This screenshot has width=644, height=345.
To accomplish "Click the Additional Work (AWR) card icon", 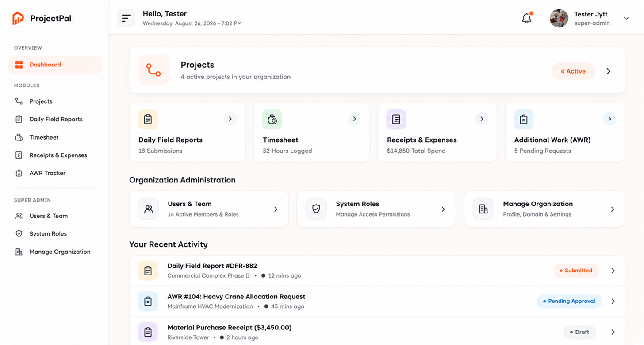I will (524, 119).
